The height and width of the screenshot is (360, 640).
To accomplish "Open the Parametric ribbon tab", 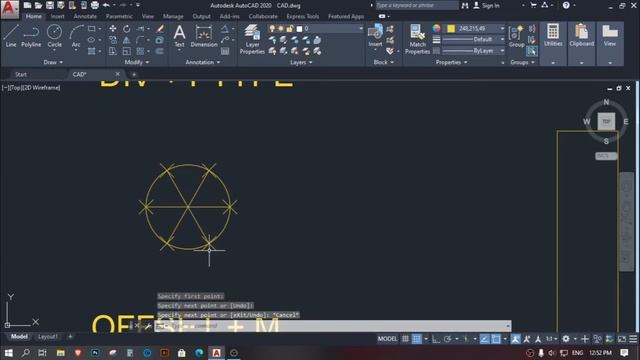I will click(x=119, y=16).
